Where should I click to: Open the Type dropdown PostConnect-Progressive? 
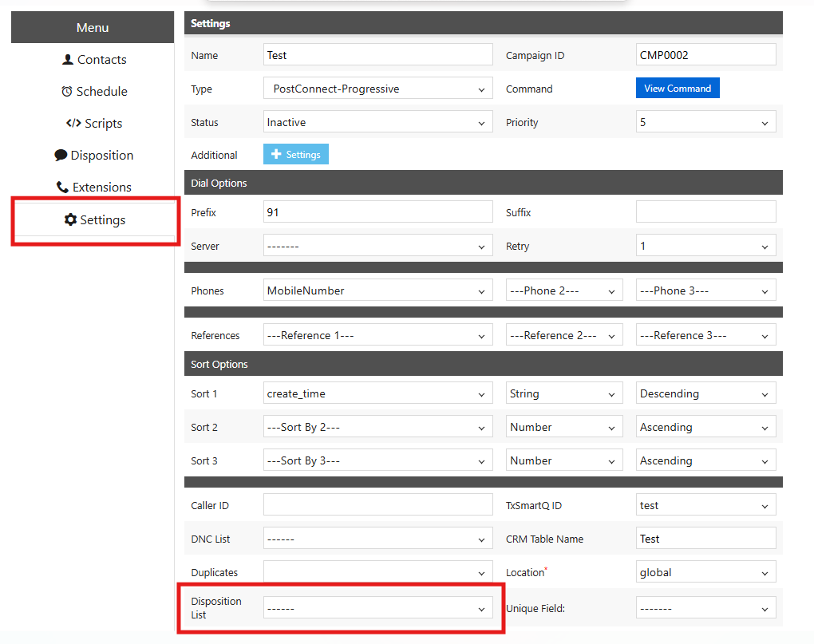[377, 89]
